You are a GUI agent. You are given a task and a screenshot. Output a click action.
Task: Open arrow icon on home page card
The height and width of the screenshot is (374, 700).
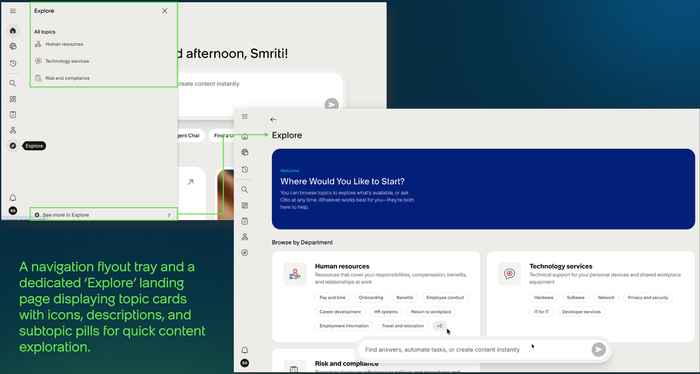[191, 182]
